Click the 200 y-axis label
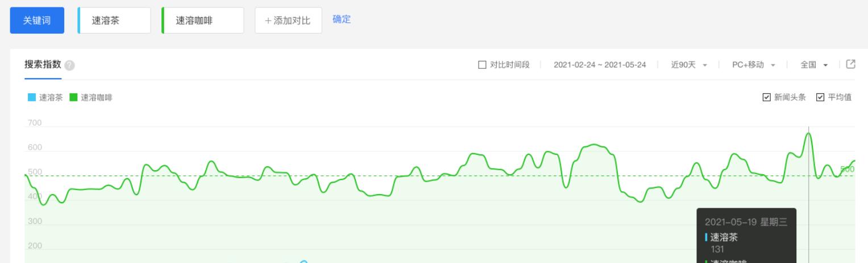868x263 pixels. click(x=34, y=246)
